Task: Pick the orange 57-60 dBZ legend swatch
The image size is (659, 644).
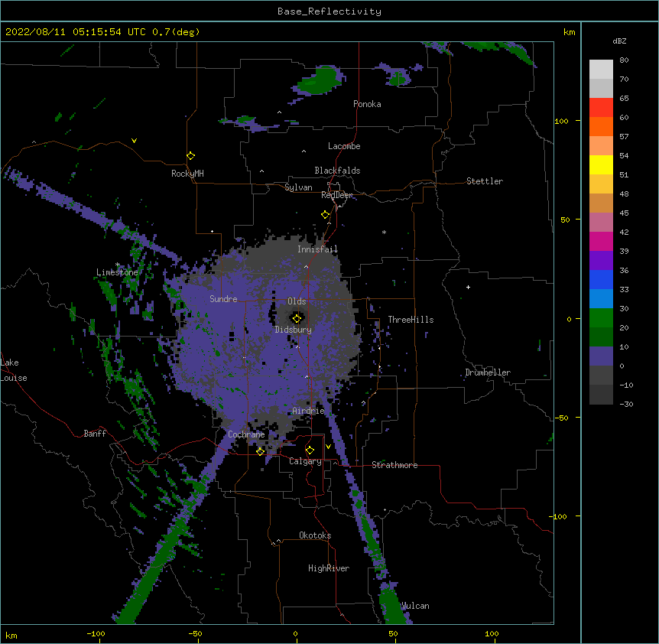Action: pyautogui.click(x=601, y=126)
